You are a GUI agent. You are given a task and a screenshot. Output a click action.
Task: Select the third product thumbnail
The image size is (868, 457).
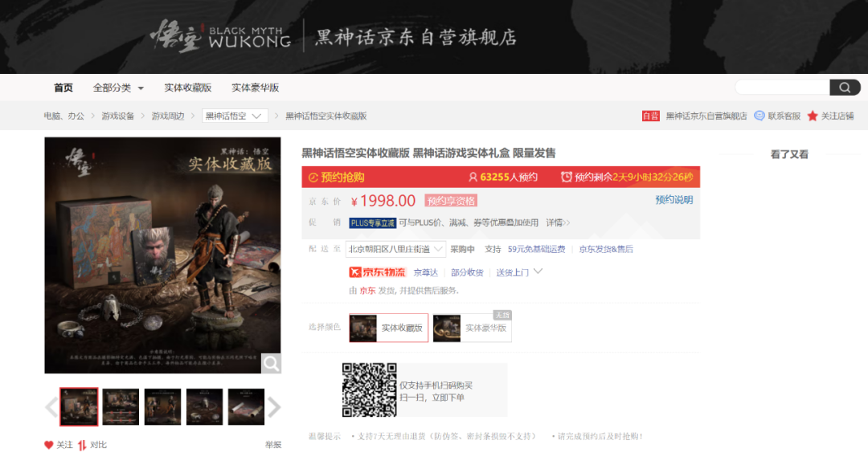click(x=162, y=406)
